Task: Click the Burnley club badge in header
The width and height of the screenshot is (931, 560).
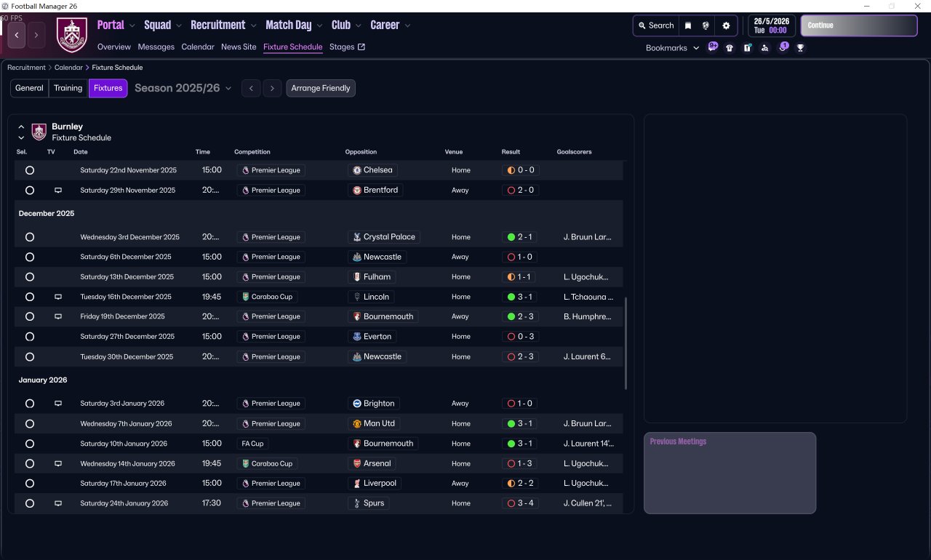Action: [x=71, y=35]
